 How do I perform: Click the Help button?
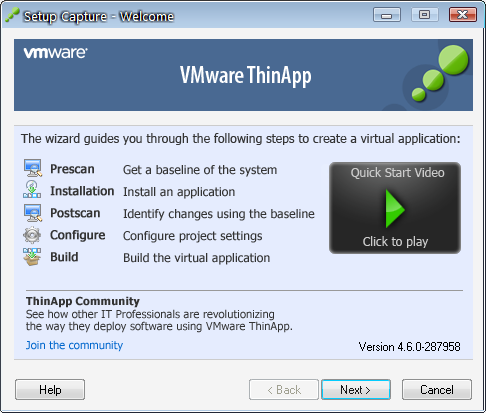(x=50, y=389)
